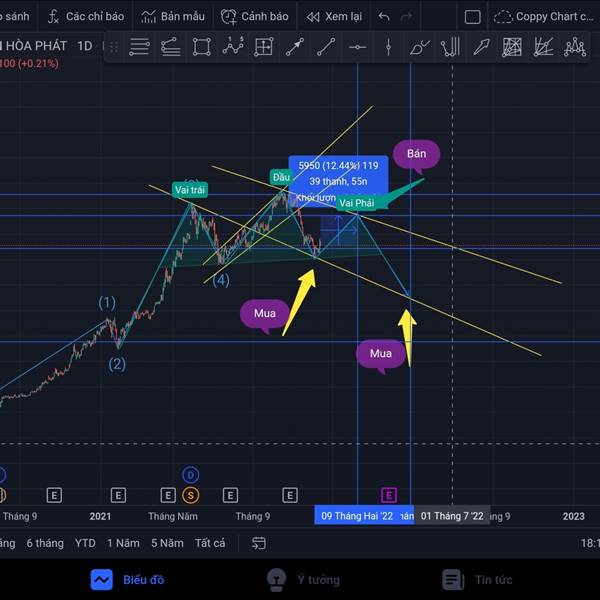Open the Bản mẫu templates menu
The image size is (600, 600).
pos(173,16)
